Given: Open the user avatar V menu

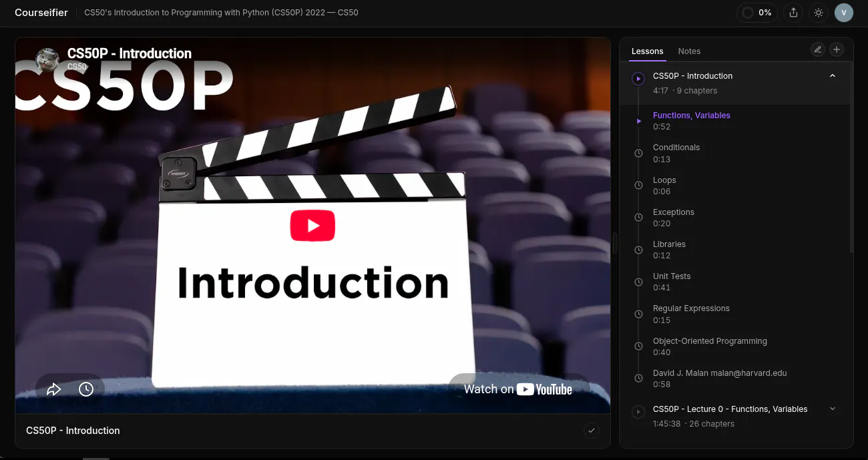Looking at the screenshot, I should [844, 13].
